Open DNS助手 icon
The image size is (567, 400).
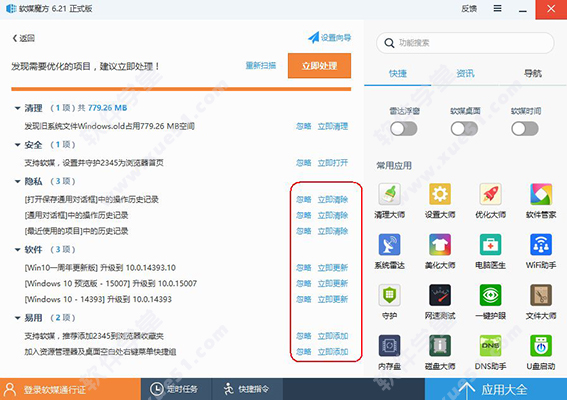pos(490,346)
